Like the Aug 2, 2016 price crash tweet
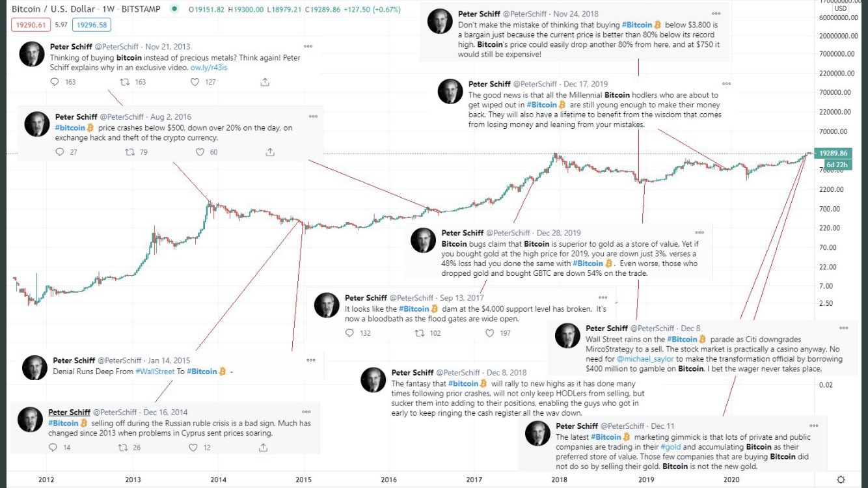Image resolution: width=868 pixels, height=488 pixels. [x=200, y=152]
